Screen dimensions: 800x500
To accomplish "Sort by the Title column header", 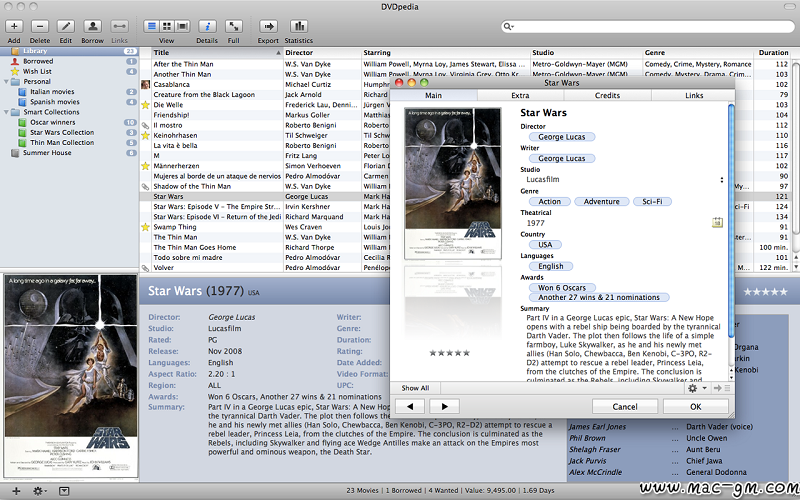I will (x=217, y=53).
